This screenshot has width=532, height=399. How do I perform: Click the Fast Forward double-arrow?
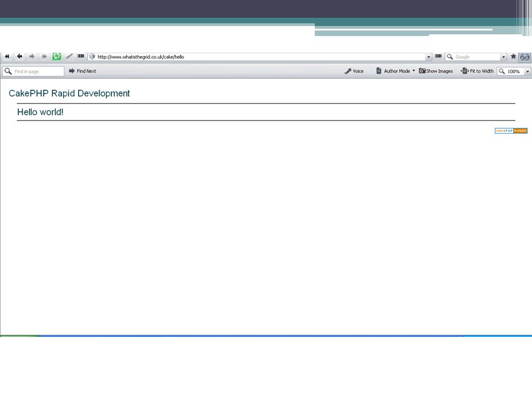click(44, 57)
